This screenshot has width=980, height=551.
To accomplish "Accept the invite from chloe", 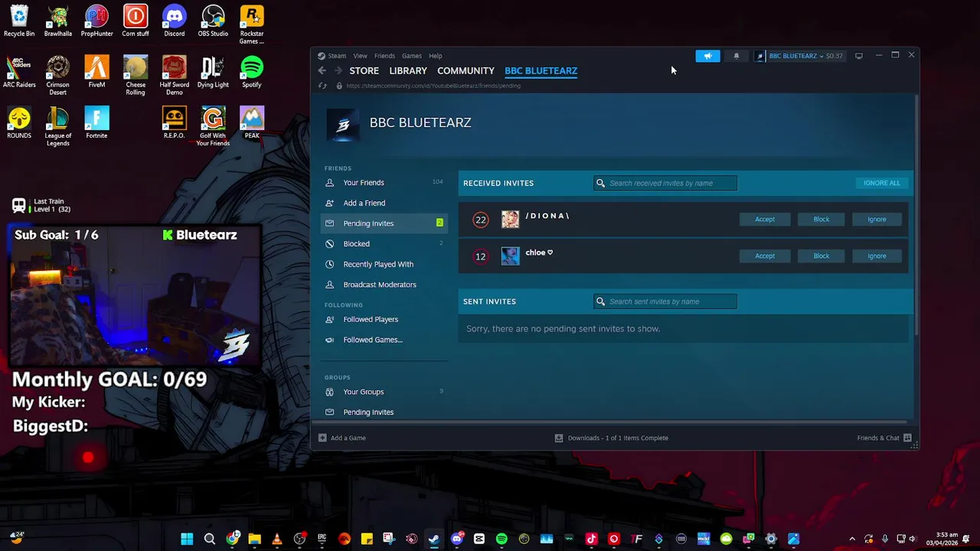I will click(765, 256).
